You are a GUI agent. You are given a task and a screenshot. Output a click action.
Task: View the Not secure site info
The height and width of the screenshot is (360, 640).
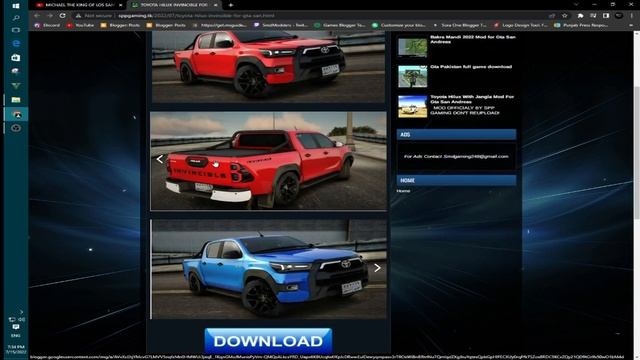(93, 16)
